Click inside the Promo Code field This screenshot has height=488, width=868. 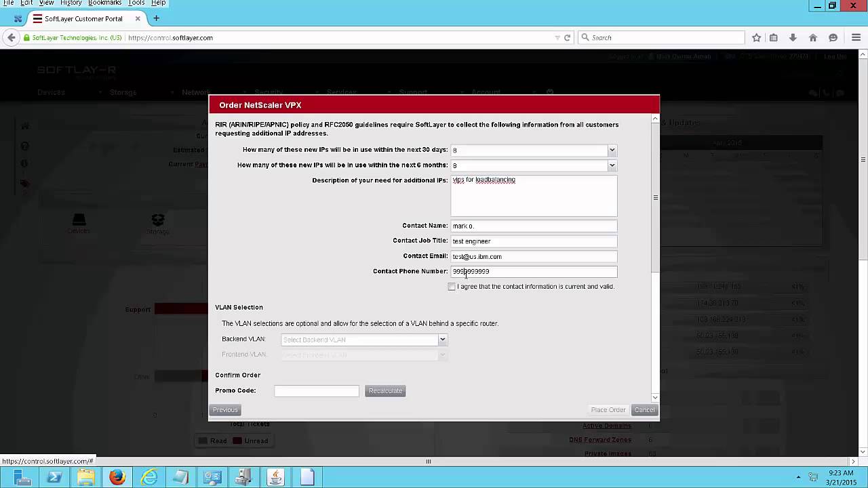[x=317, y=391]
